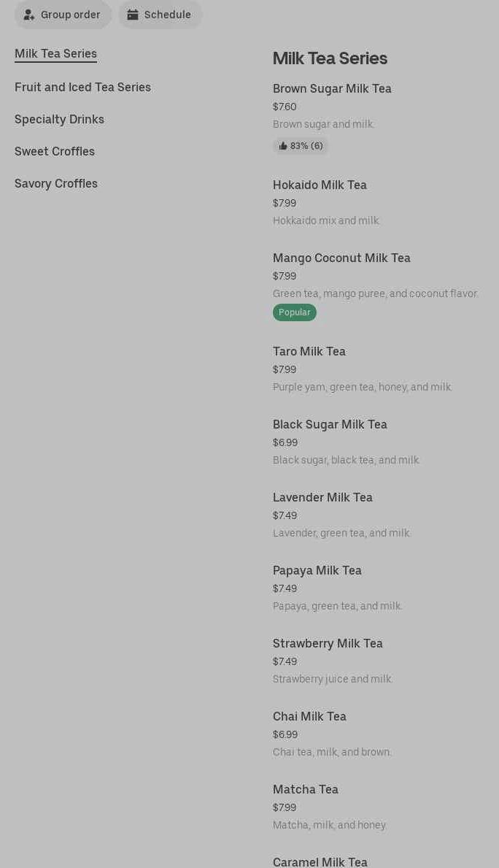Choose Lavender Milk Tea item
Viewport: 499px width, 868px height.
coord(322,497)
